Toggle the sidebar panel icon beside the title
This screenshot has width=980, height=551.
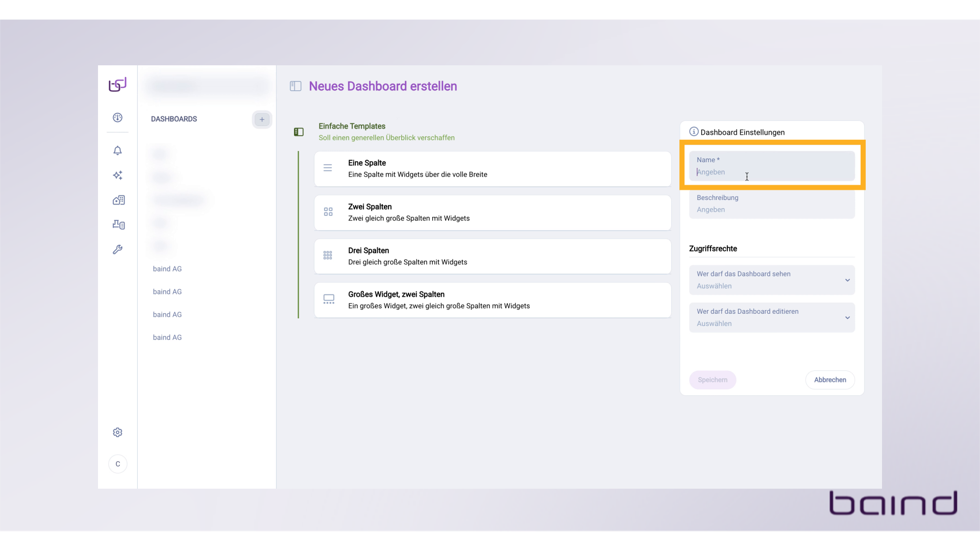pos(296,86)
